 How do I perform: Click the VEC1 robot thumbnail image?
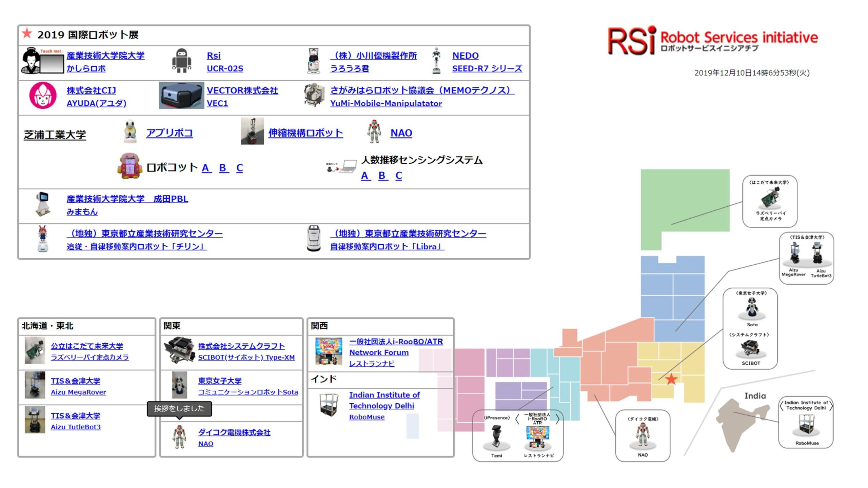tap(181, 96)
